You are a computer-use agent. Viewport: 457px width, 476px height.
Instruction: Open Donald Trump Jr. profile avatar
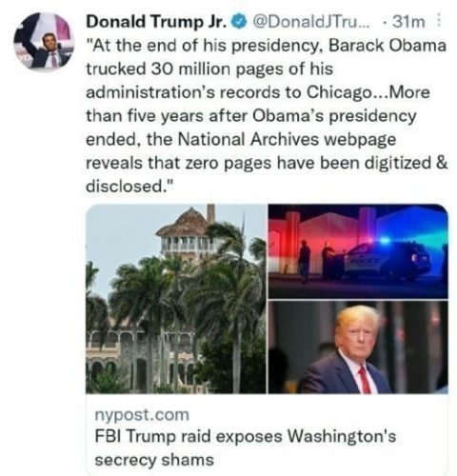coord(44,41)
